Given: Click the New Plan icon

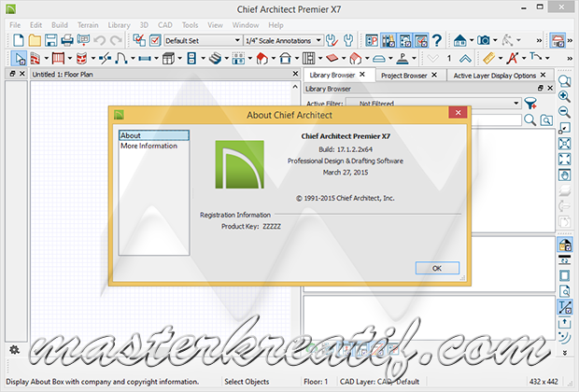Looking at the screenshot, I should 18,40.
